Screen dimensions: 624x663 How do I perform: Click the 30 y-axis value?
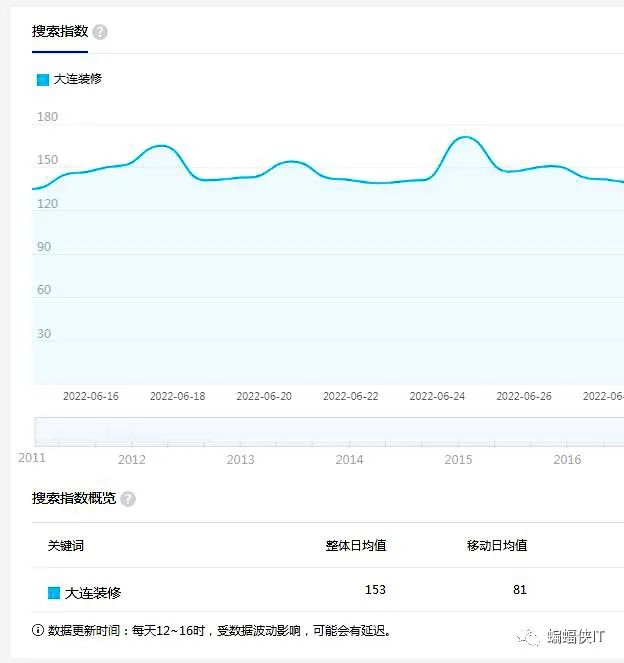click(44, 334)
